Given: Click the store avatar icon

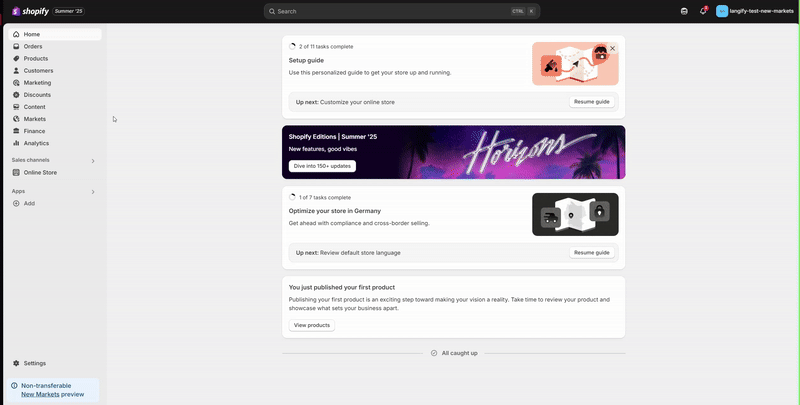Looking at the screenshot, I should (x=721, y=11).
